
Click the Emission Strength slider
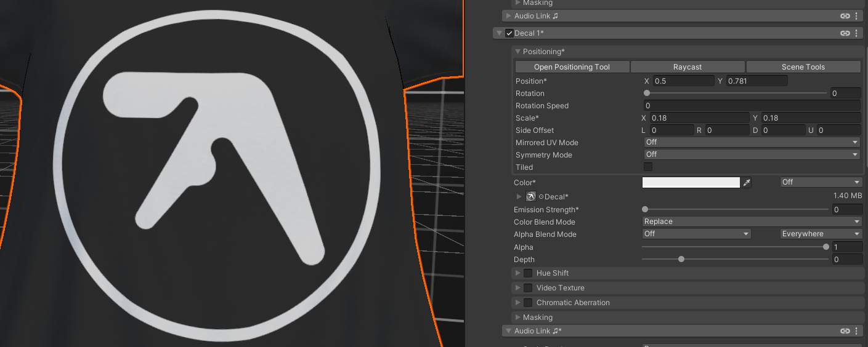736,209
